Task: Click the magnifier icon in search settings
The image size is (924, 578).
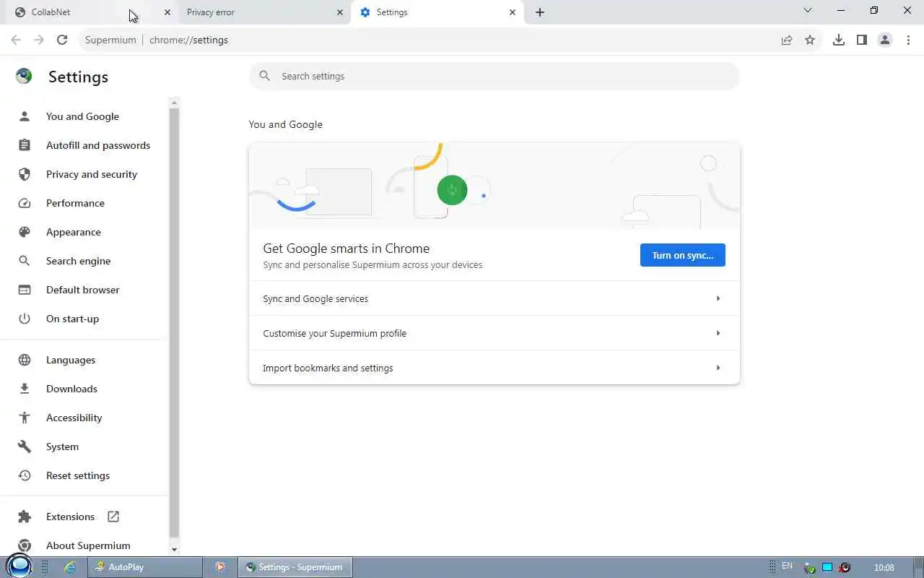Action: click(265, 76)
